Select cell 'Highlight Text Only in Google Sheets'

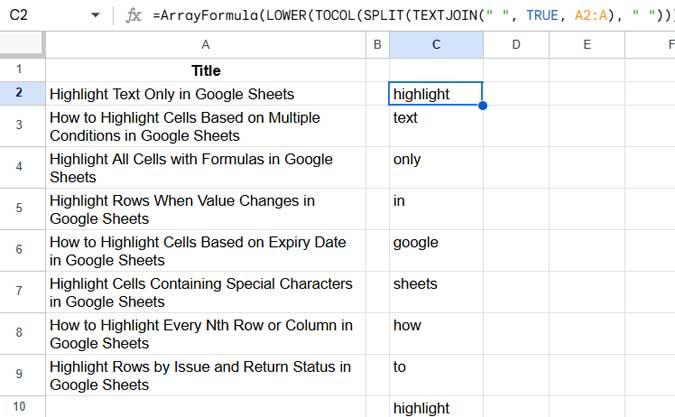tap(206, 94)
